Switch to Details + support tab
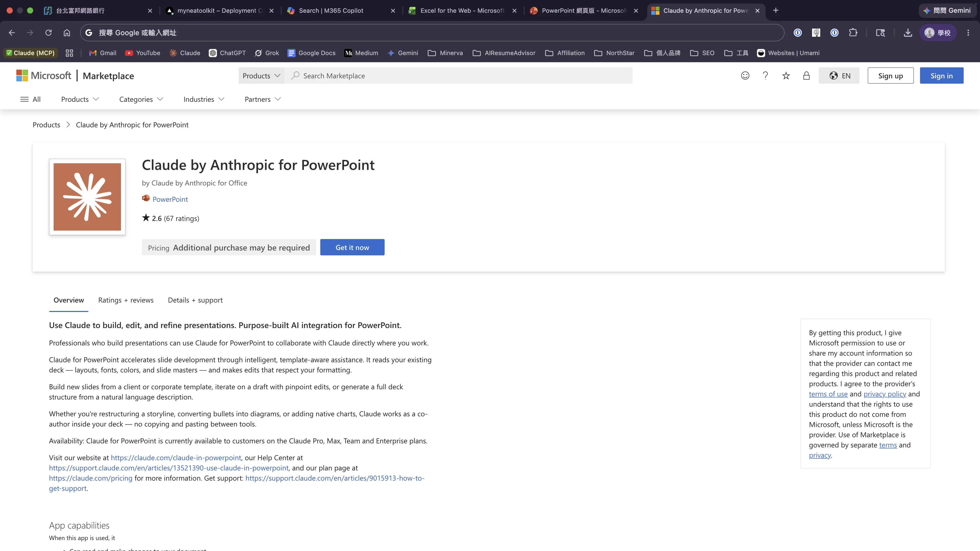This screenshot has height=551, width=980. tap(195, 300)
